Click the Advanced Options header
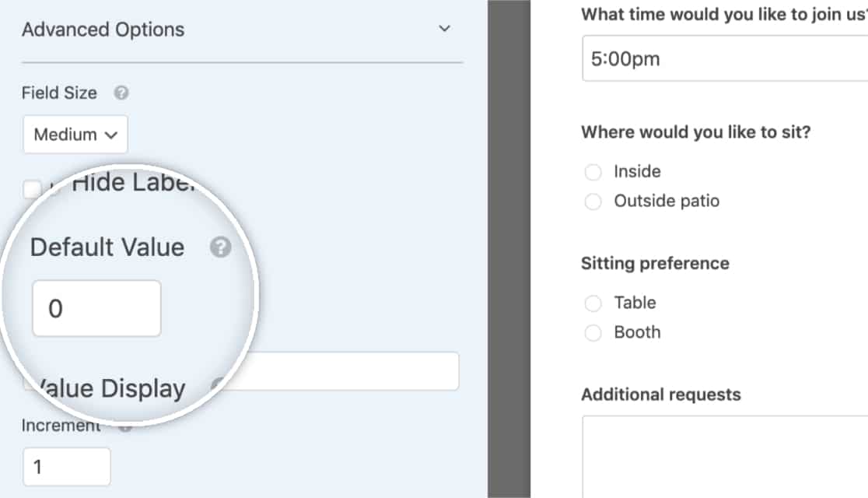 point(103,29)
